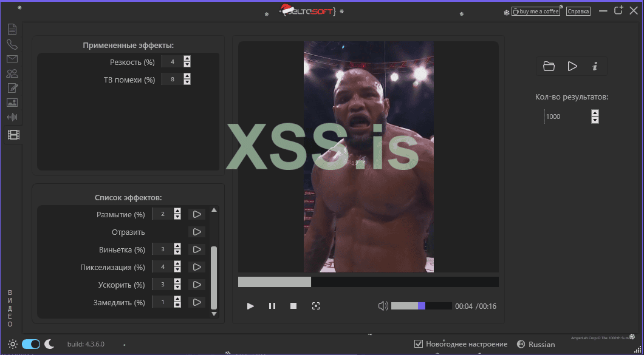Click the build: 4.3.6.0 text
Image resolution: width=644 pixels, height=355 pixels.
pyautogui.click(x=86, y=344)
